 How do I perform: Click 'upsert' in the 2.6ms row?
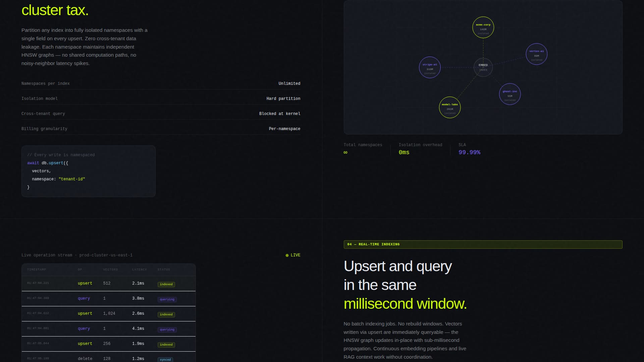pos(85,313)
